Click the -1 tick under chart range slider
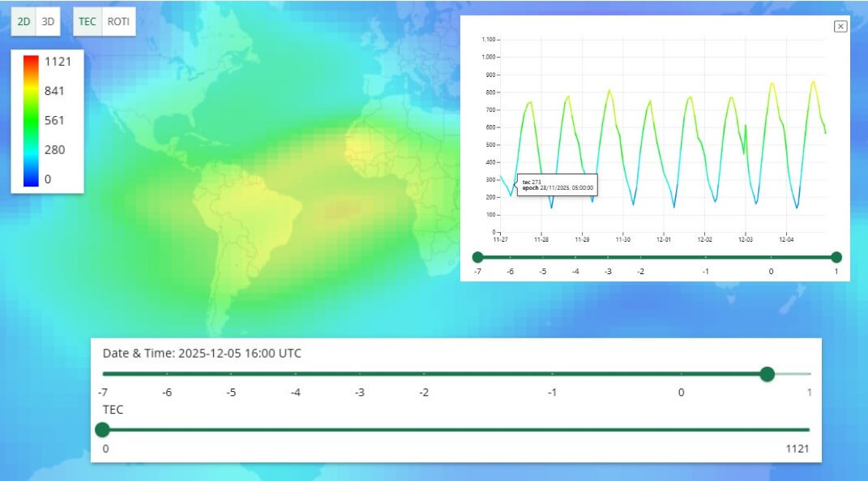 point(706,271)
